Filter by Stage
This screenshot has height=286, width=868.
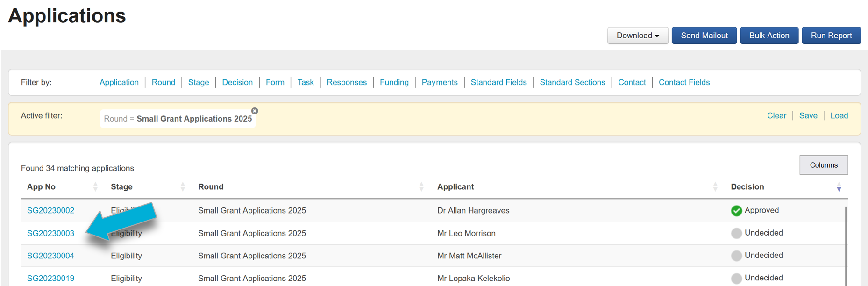pos(199,82)
